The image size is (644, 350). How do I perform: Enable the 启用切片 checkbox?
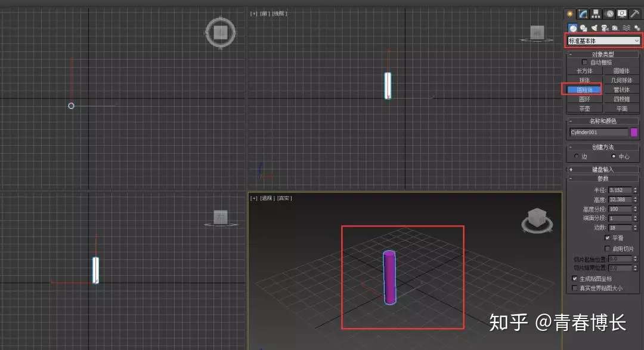(608, 249)
